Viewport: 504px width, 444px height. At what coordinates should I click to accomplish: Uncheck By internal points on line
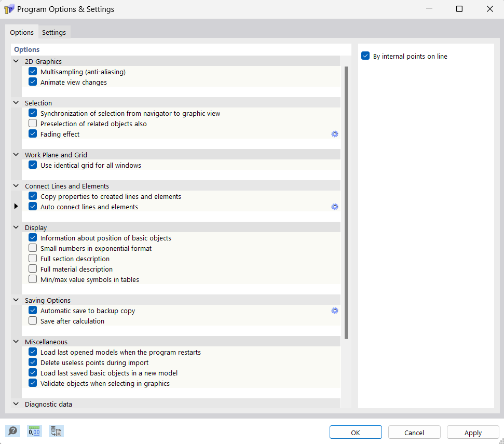tap(366, 56)
